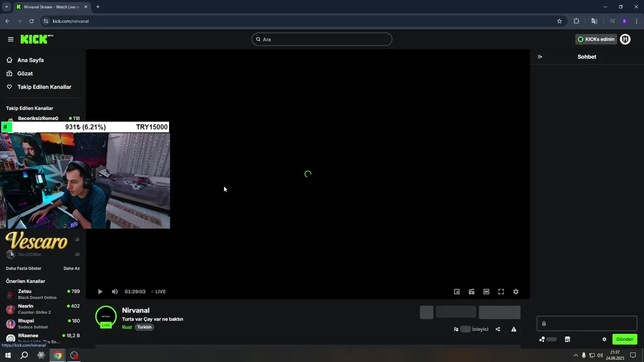Click the locked chat message field
The height and width of the screenshot is (362, 644).
tap(587, 323)
